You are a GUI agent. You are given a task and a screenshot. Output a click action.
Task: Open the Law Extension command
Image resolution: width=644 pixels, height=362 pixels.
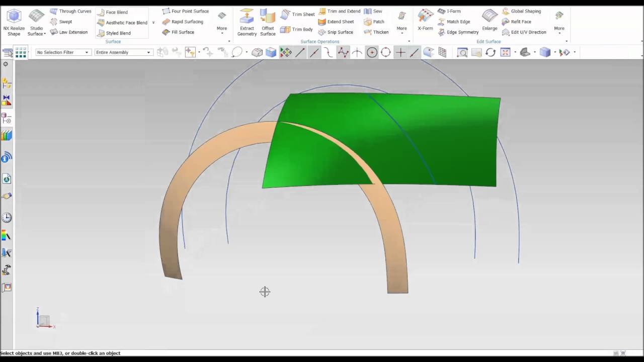coord(68,32)
